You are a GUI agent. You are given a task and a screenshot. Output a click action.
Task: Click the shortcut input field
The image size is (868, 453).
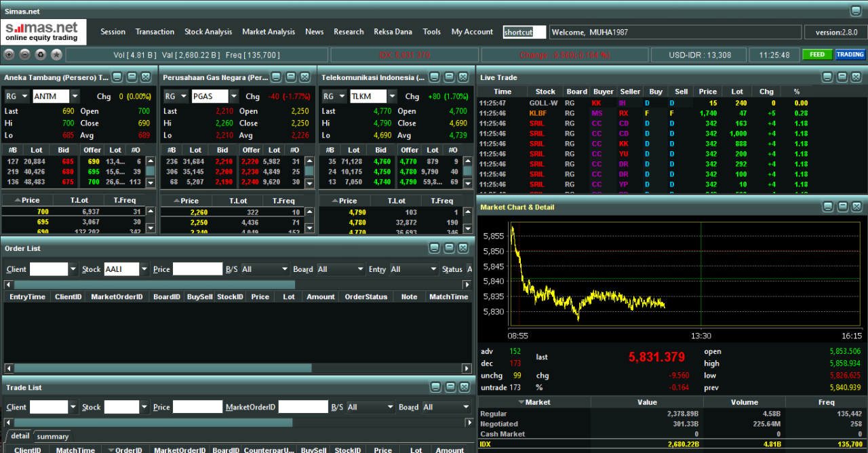point(524,32)
